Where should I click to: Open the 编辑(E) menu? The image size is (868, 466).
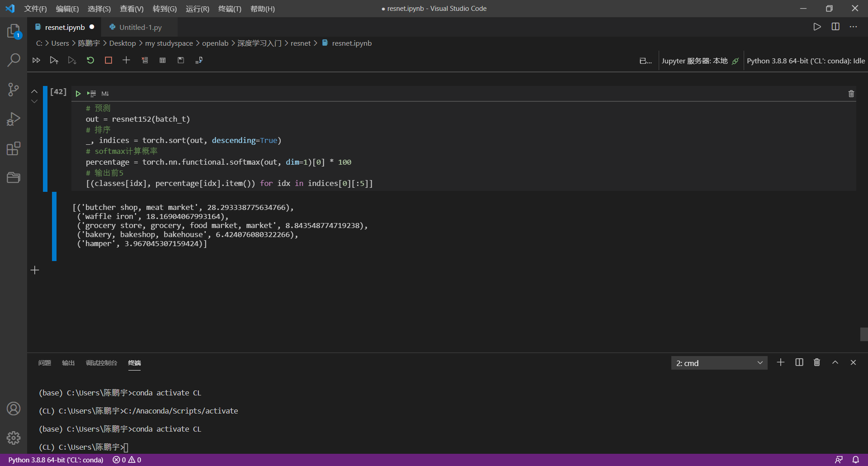tap(67, 9)
